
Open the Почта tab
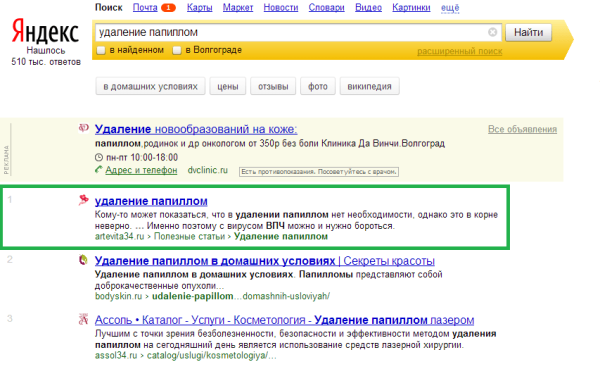click(x=145, y=8)
